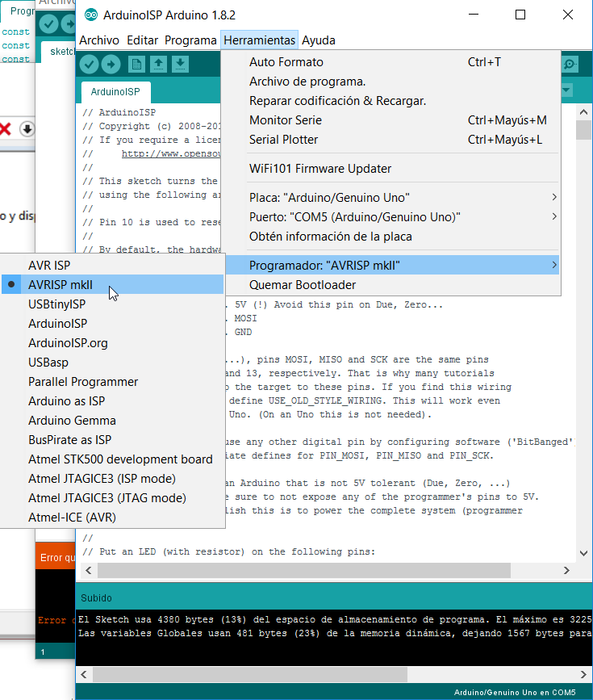
Task: Click editor vertical scrollbar up arrow
Action: [583, 111]
